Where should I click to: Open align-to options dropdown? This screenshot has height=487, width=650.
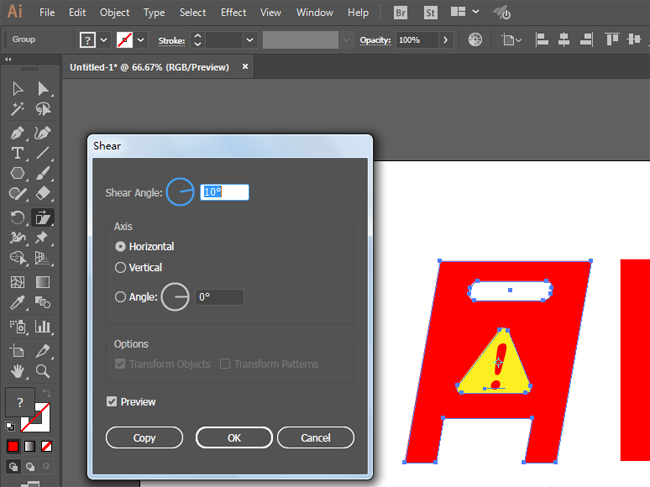point(511,40)
